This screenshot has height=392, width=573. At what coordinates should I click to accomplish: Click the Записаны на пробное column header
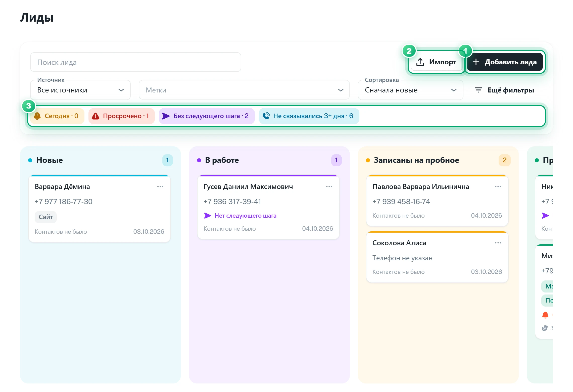(x=416, y=160)
